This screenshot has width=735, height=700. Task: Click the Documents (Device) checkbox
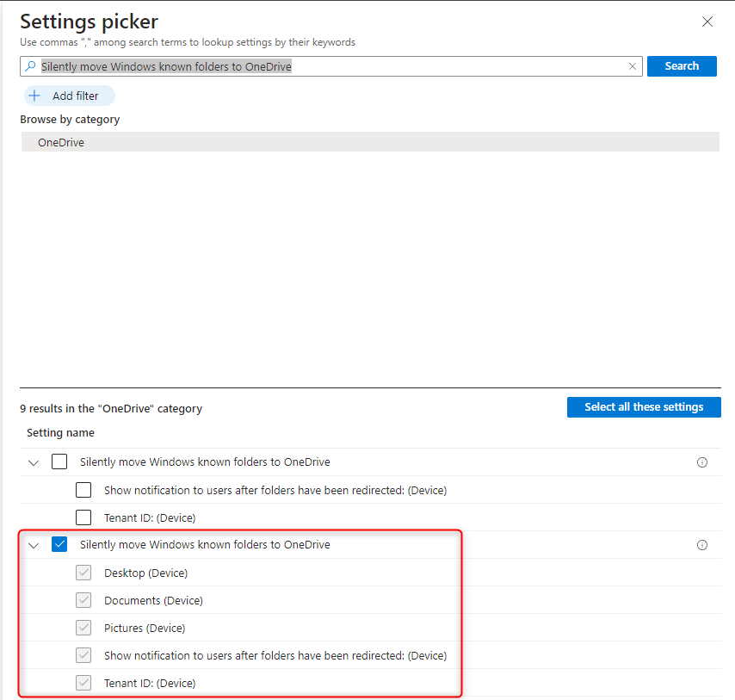[83, 599]
